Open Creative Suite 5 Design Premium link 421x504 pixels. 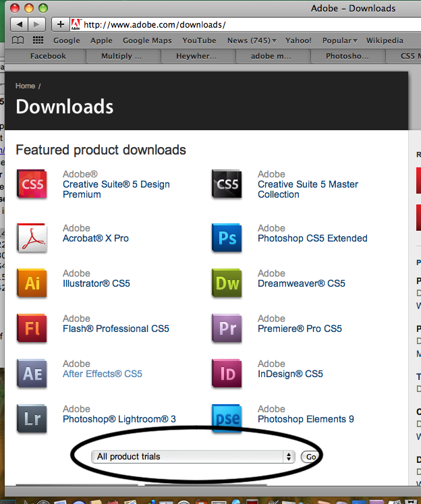tap(116, 190)
